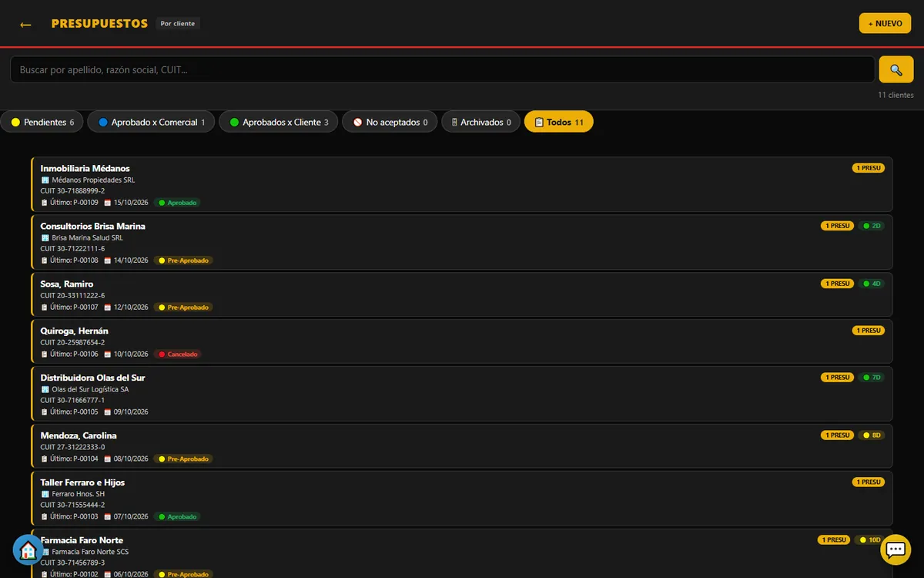Select the No aceptados filter
Image resolution: width=924 pixels, height=578 pixels.
tap(390, 122)
